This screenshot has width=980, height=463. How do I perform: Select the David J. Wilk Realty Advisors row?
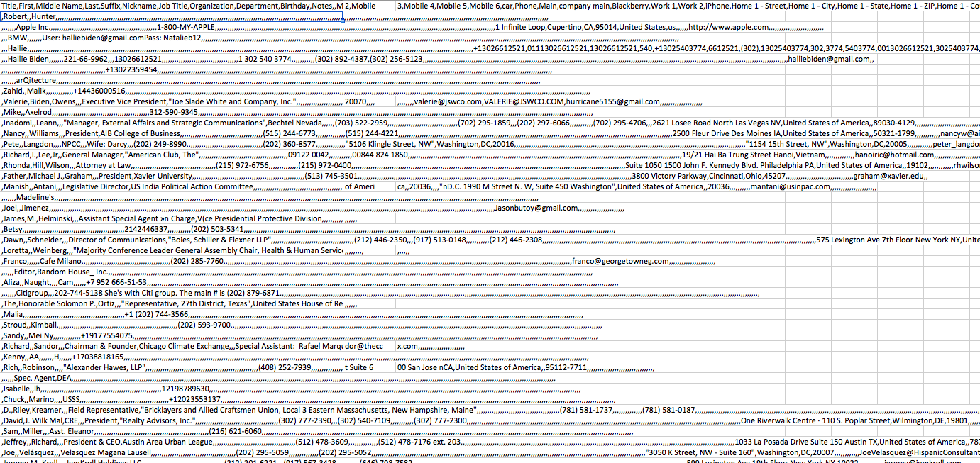click(490, 421)
